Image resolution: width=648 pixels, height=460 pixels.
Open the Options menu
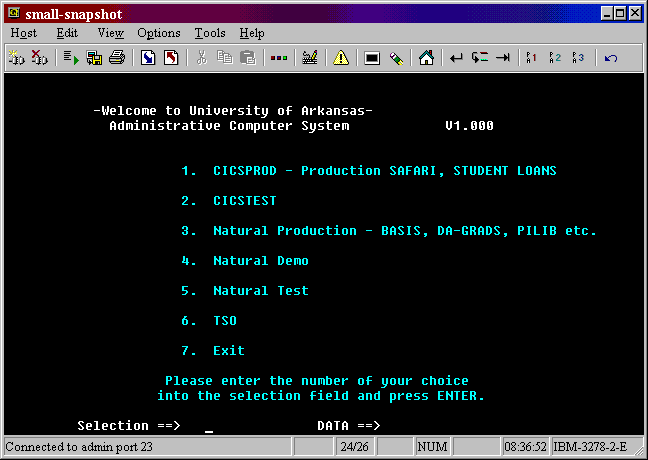click(159, 33)
